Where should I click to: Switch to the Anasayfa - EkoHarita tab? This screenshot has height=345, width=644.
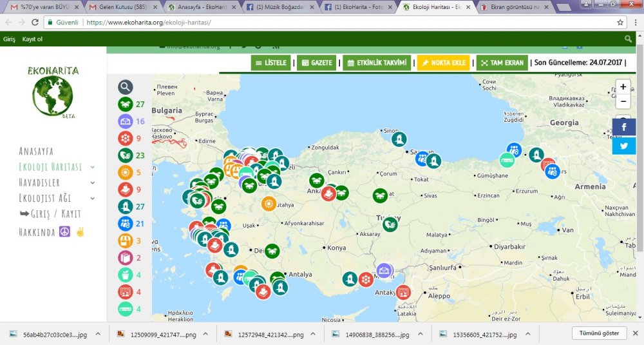coord(203,7)
